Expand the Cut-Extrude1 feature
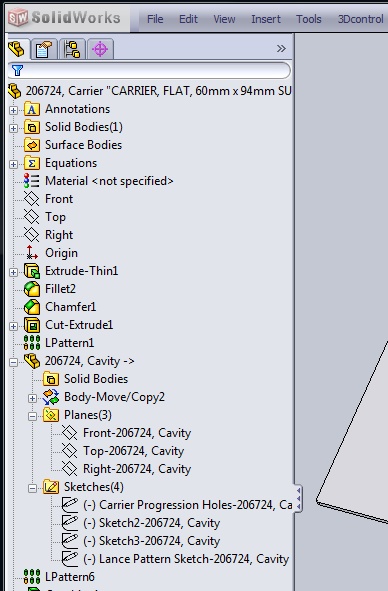 pyautogui.click(x=14, y=326)
